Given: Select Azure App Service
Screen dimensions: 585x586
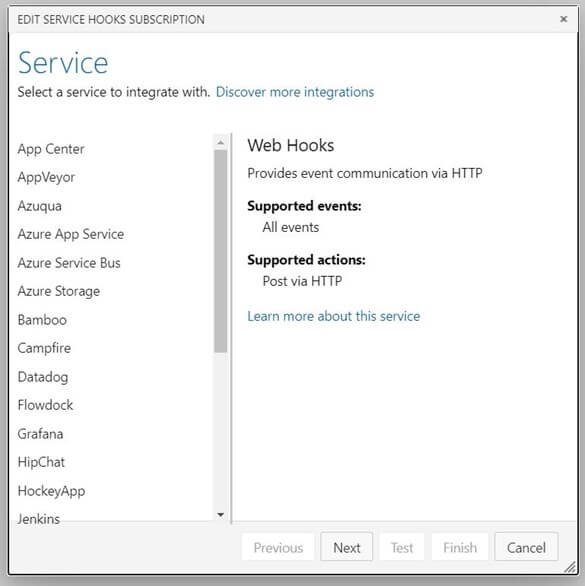Looking at the screenshot, I should (71, 234).
